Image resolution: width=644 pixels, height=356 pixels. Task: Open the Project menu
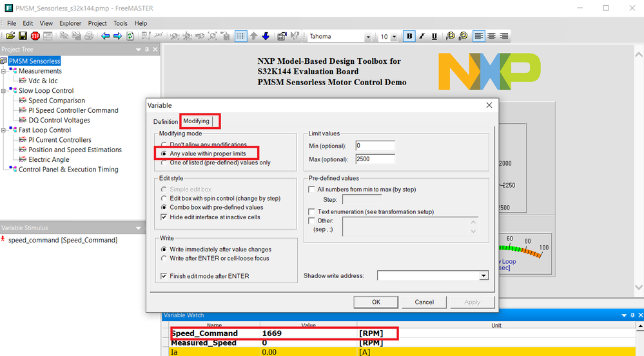[x=97, y=23]
